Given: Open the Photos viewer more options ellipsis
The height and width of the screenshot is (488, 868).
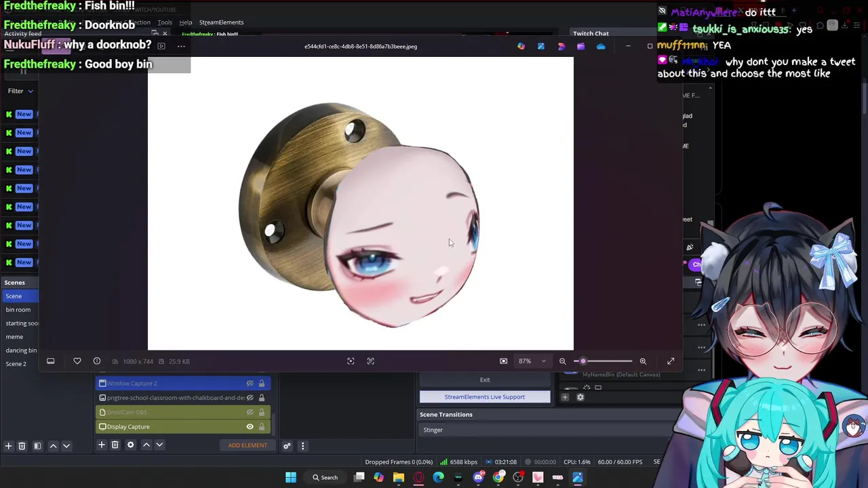Looking at the screenshot, I should click(x=181, y=46).
